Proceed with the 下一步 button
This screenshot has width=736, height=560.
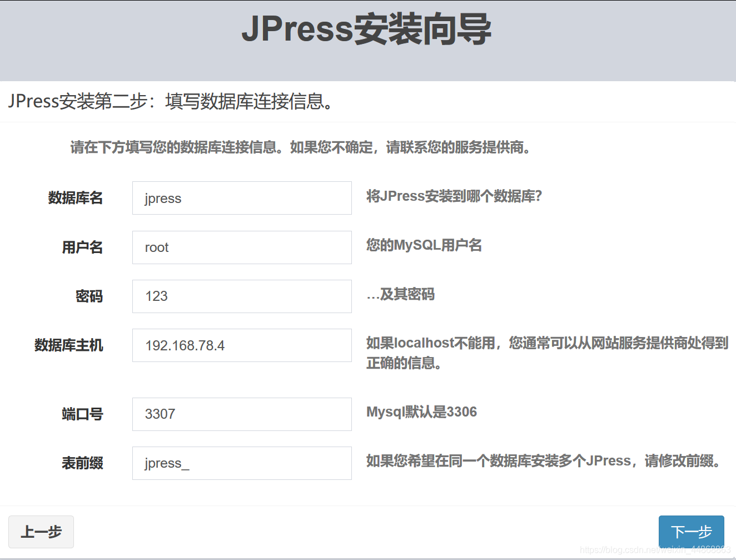point(692,532)
